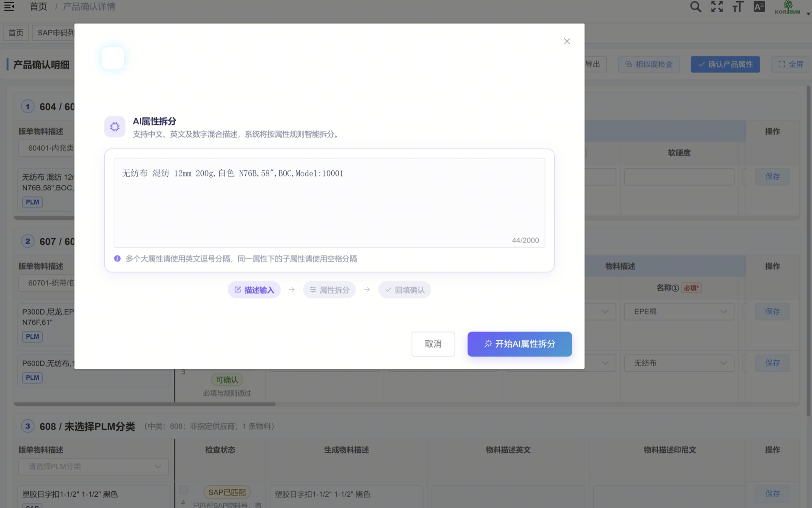Click the 必填 tag next to 名称

691,288
